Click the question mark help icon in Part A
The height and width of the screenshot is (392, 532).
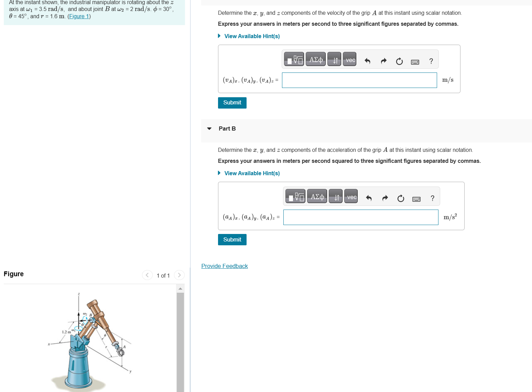[x=431, y=61]
